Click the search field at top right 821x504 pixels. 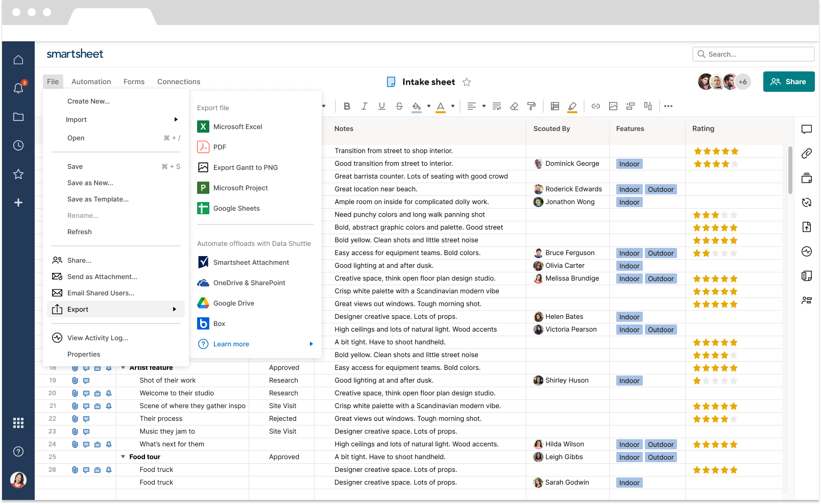coord(753,54)
